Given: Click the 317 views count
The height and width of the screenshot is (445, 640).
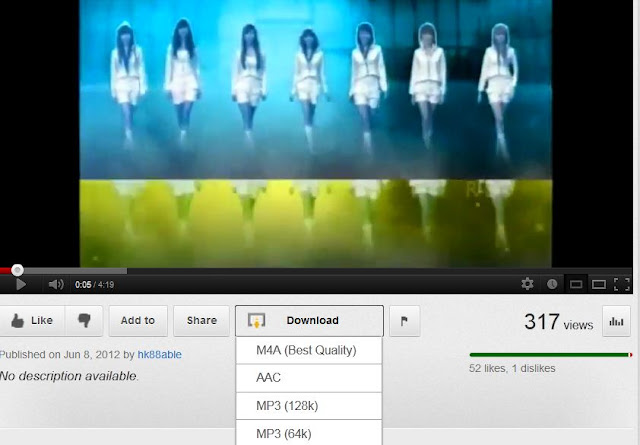Looking at the screenshot, I should click(x=558, y=322).
